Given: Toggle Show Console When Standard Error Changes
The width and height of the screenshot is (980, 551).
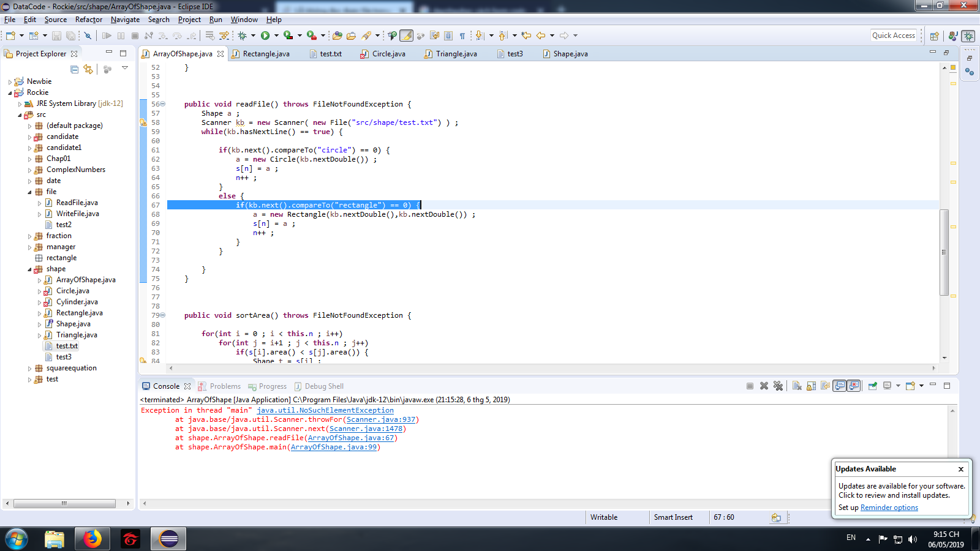Looking at the screenshot, I should pos(854,386).
